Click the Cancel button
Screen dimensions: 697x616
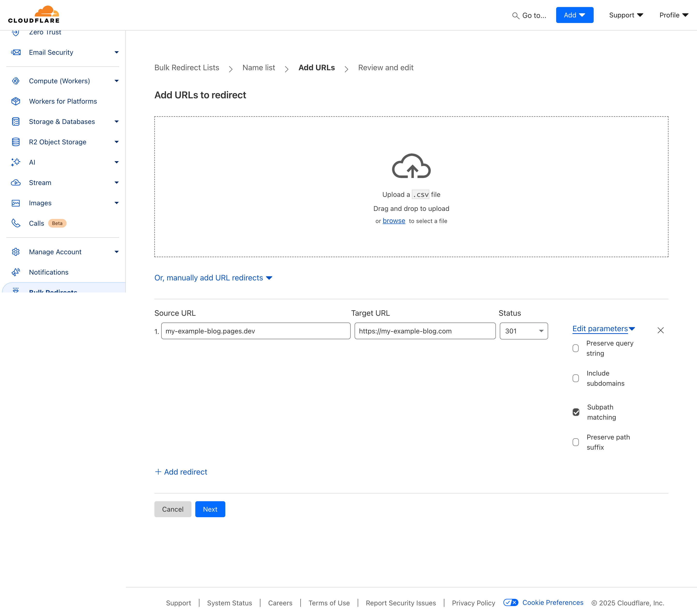[x=173, y=509]
